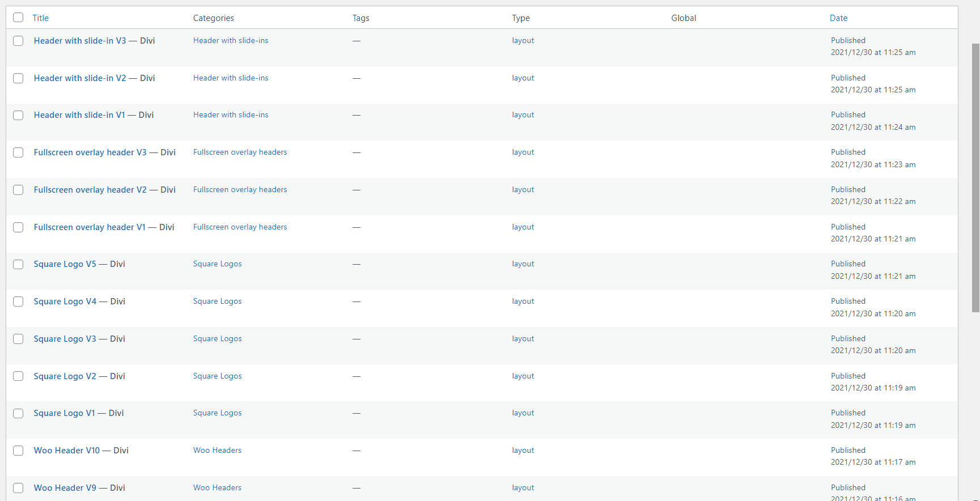Filter by Fullscreen overlay headers category for V1

coord(240,227)
